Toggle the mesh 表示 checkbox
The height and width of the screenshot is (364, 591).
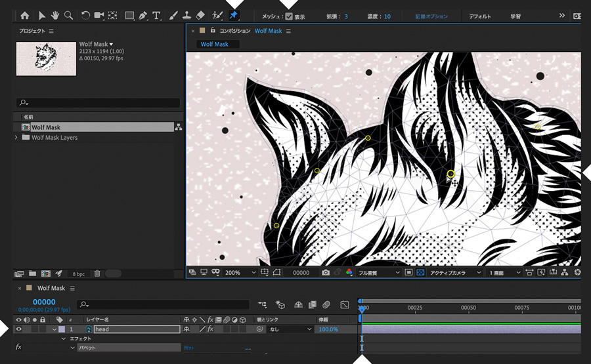[x=289, y=16]
